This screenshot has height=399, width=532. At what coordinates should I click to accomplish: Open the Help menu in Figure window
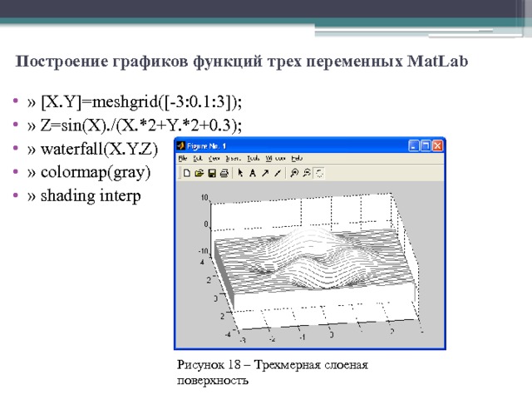click(x=297, y=159)
